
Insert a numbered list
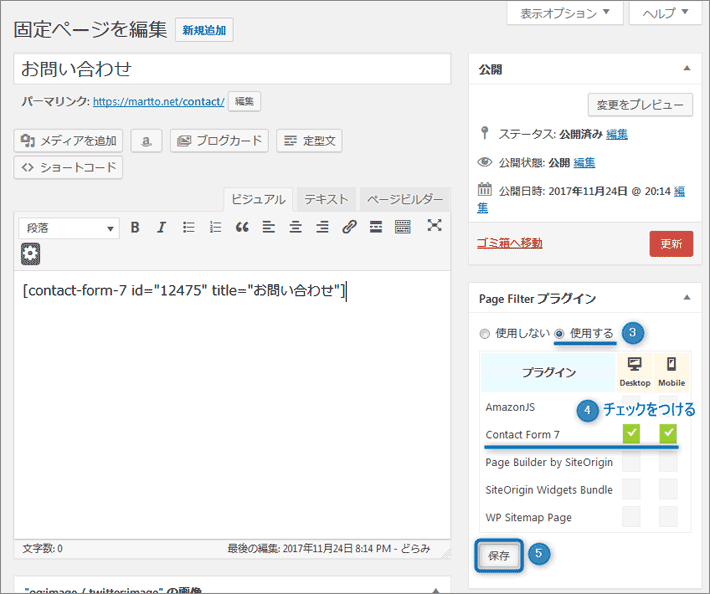point(215,228)
